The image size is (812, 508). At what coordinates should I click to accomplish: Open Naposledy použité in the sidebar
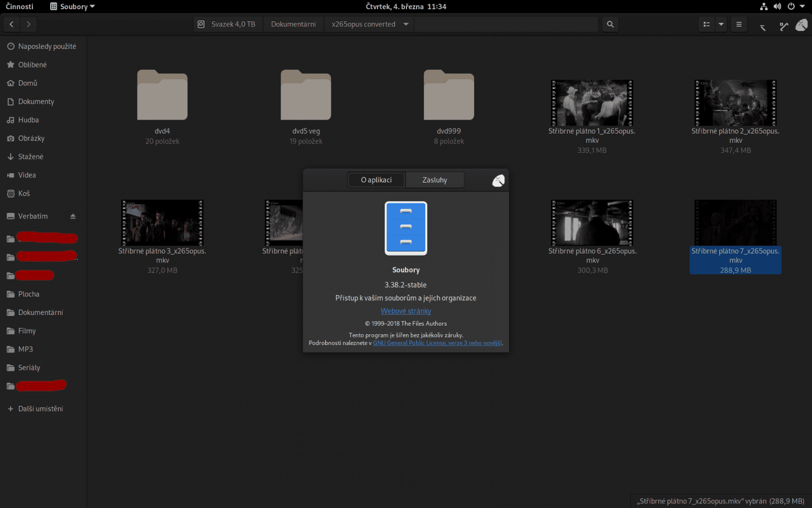tap(46, 46)
